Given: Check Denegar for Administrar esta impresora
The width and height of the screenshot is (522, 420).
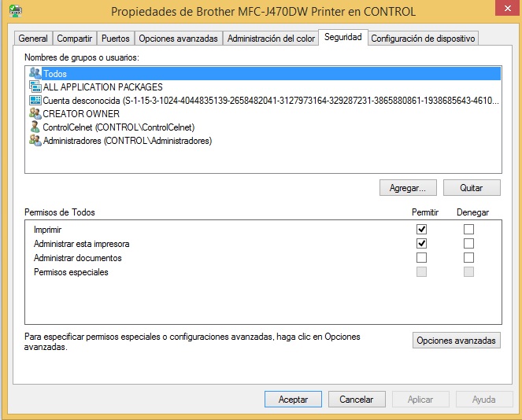Looking at the screenshot, I should (x=469, y=244).
